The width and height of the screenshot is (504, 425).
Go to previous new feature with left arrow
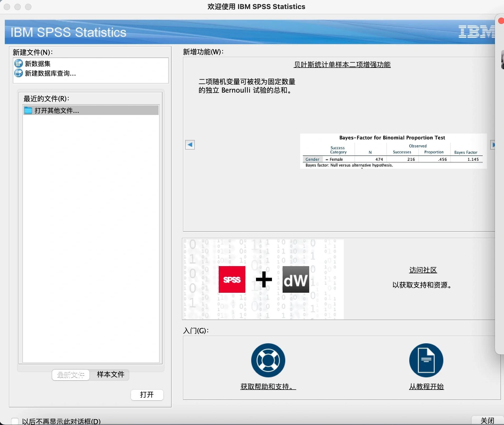click(x=190, y=145)
